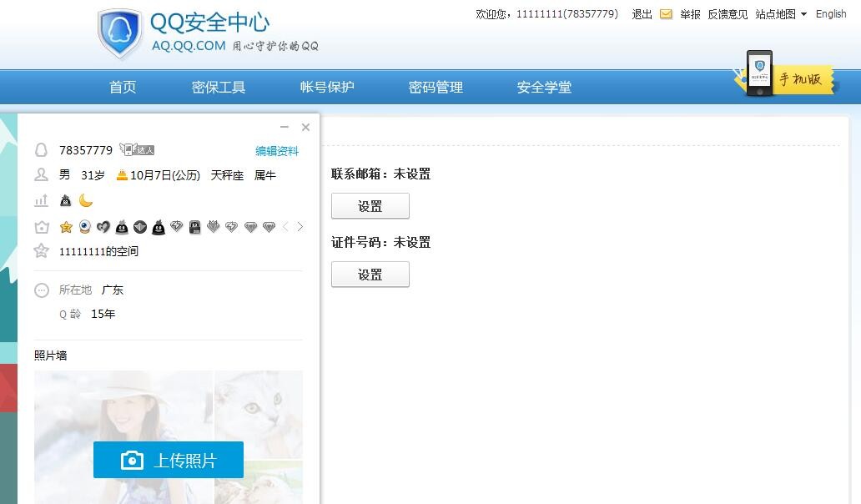Viewport: 861px width, 504px height.
Task: Click the 15年 Q龄 value
Action: [x=103, y=314]
